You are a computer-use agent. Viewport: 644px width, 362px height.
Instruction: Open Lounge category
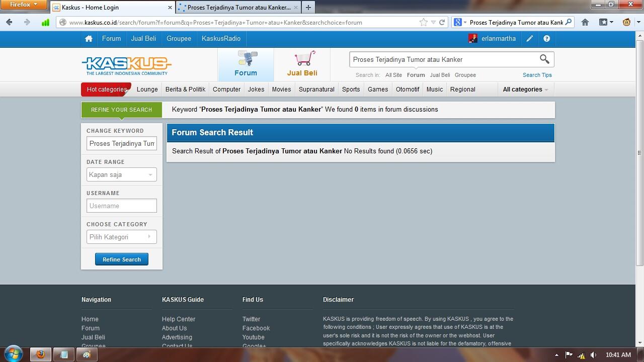point(147,89)
